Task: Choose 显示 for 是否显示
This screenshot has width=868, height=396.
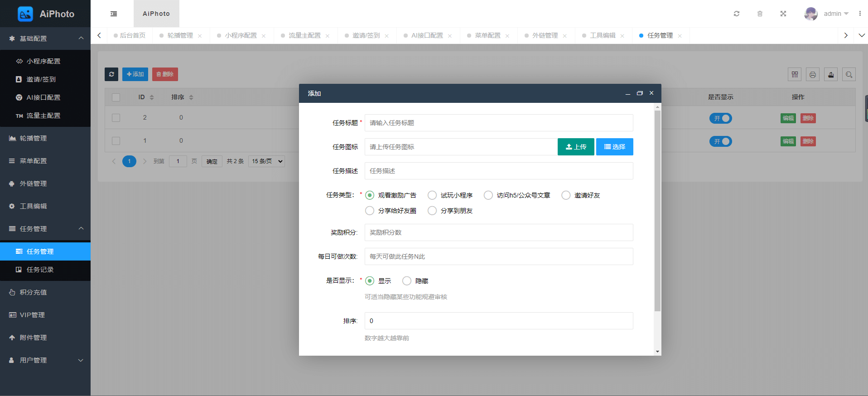Action: (370, 281)
